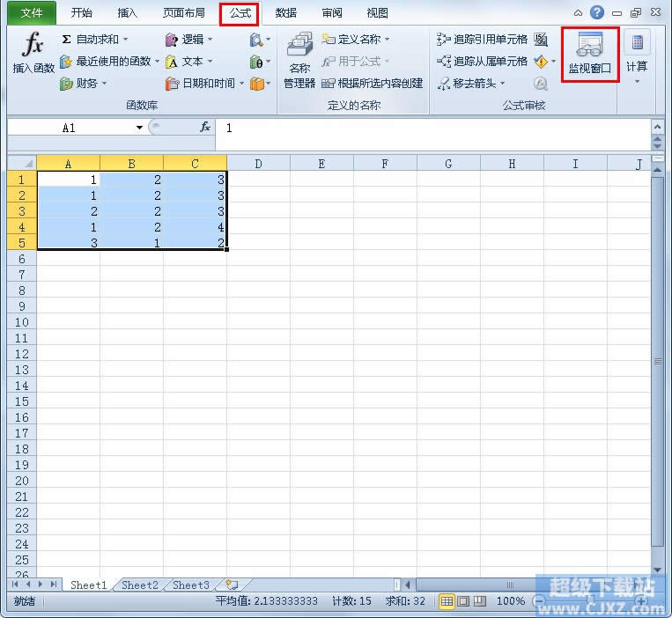Viewport: 672px width, 618px height.
Task: Click the Error Checking warning icon
Action: coord(541,62)
